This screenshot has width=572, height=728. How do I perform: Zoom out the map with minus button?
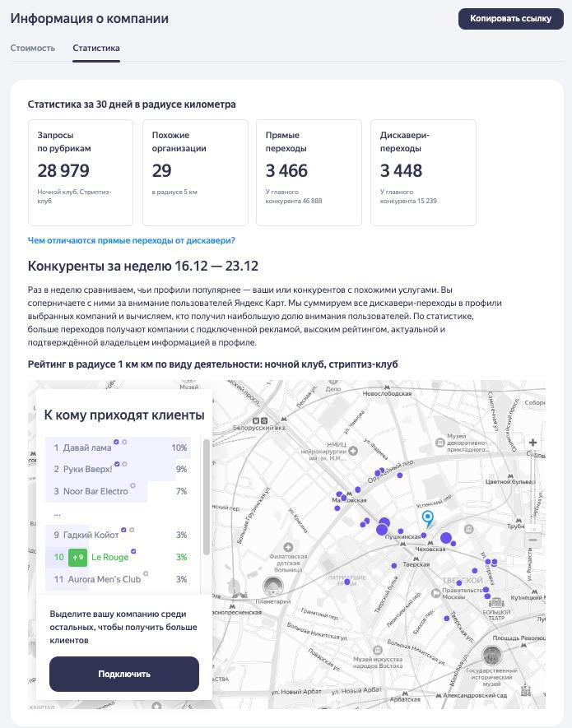click(533, 540)
